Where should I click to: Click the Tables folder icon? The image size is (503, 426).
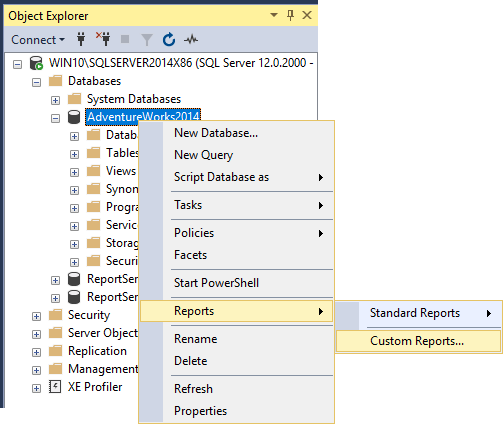click(x=93, y=153)
